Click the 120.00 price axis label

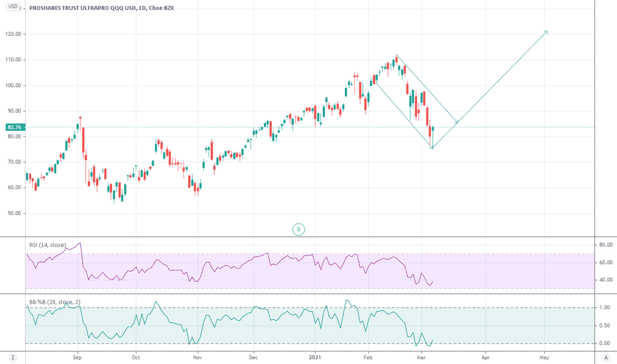13,34
